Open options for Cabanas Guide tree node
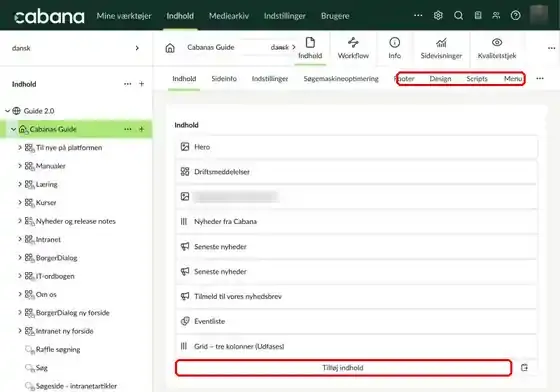 [128, 129]
